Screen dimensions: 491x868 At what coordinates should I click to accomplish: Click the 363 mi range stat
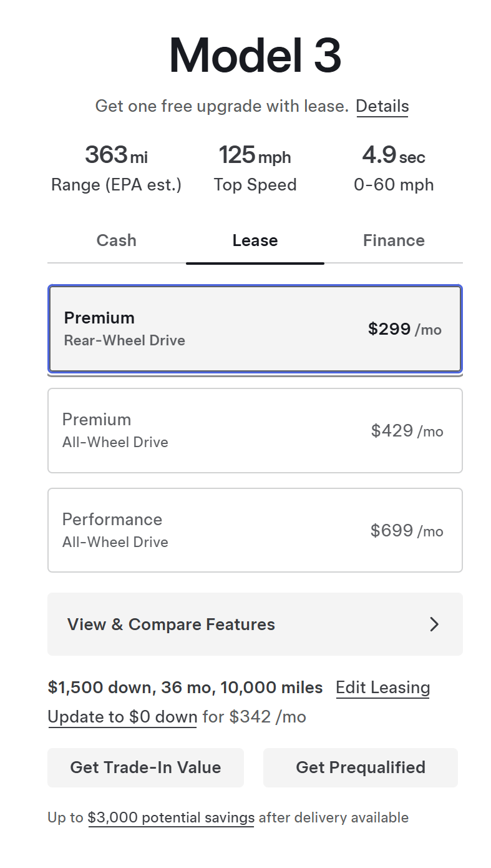[116, 167]
